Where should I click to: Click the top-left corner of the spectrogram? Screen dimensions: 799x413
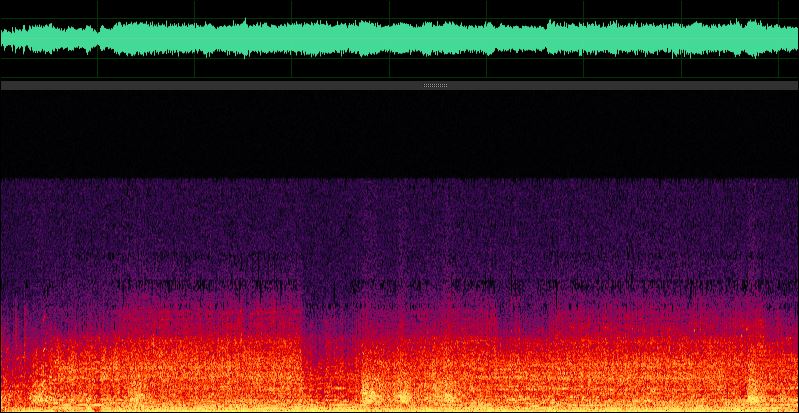click(3, 94)
